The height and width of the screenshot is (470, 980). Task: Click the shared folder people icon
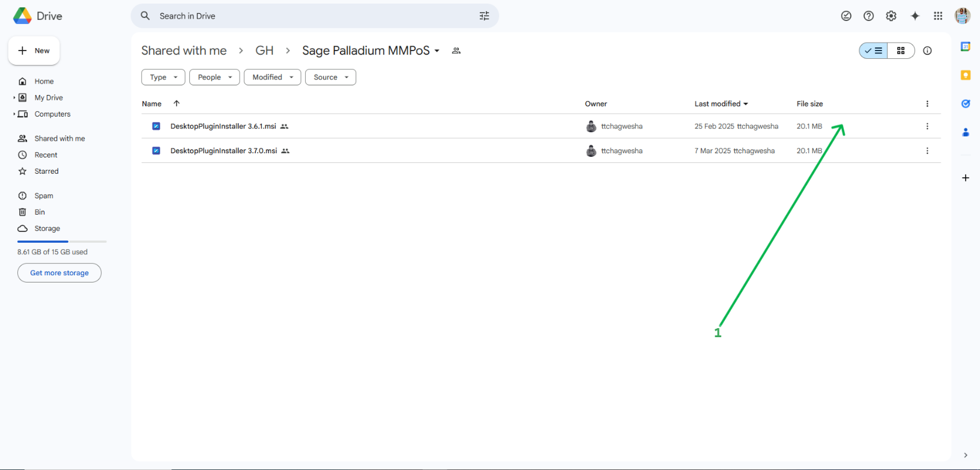click(456, 50)
